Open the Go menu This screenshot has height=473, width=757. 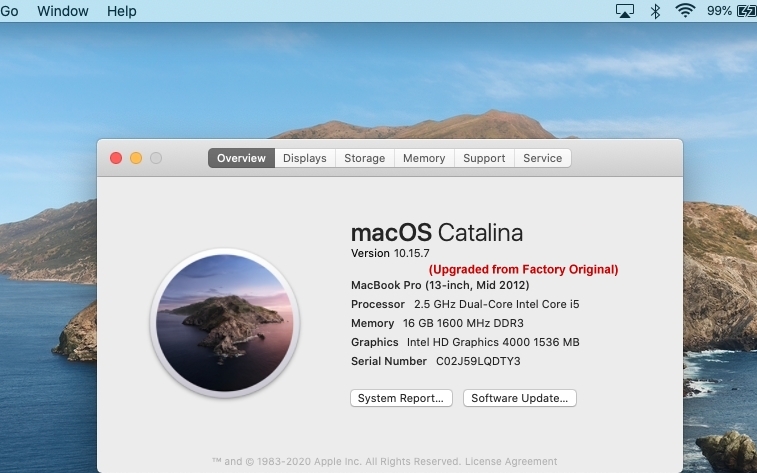tap(9, 11)
